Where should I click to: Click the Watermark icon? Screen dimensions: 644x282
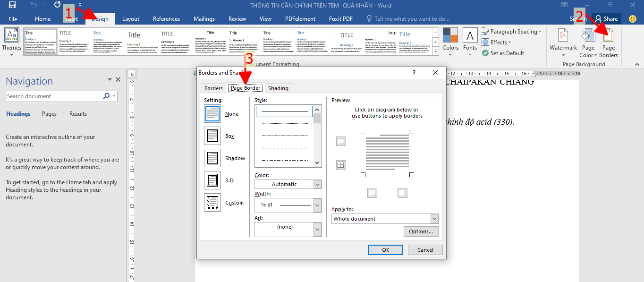[563, 35]
